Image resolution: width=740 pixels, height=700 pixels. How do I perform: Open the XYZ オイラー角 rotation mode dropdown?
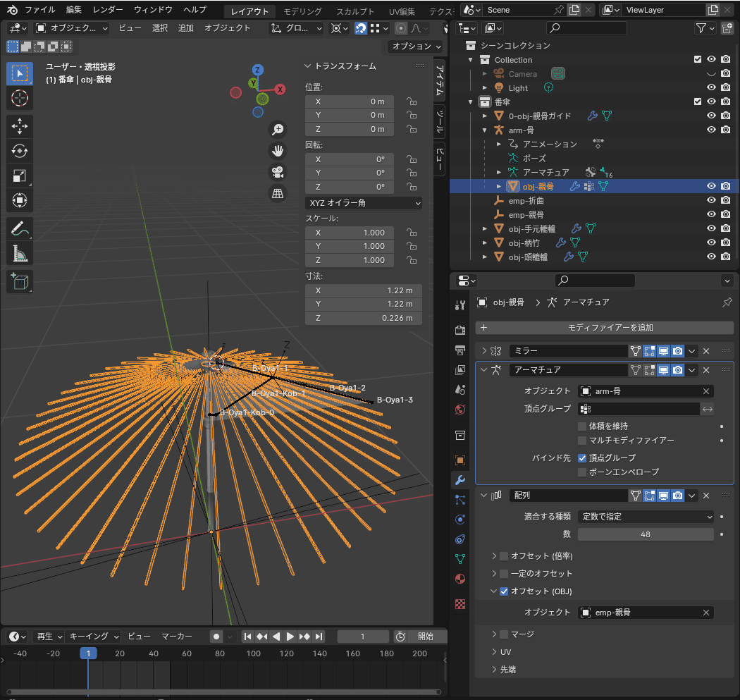coord(364,203)
